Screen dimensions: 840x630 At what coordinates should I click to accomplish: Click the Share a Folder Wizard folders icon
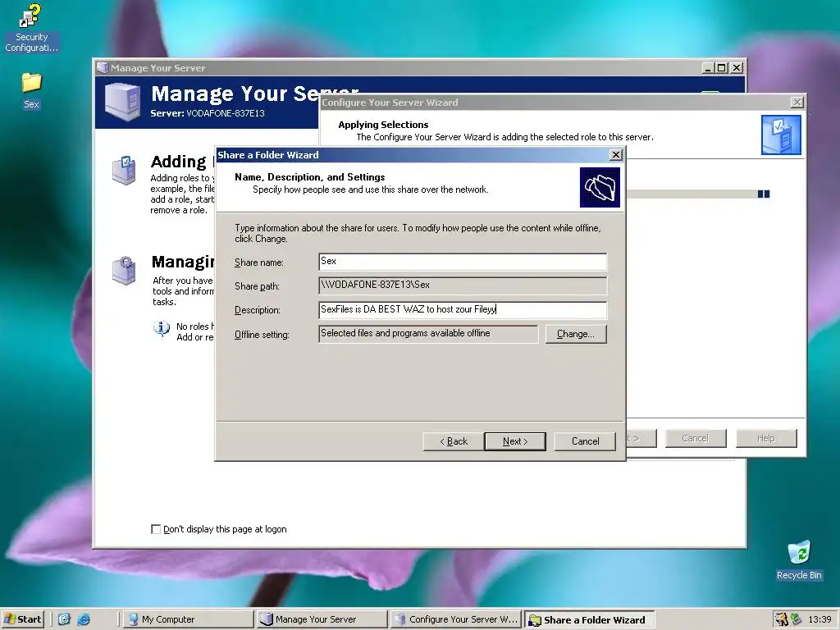pyautogui.click(x=600, y=188)
